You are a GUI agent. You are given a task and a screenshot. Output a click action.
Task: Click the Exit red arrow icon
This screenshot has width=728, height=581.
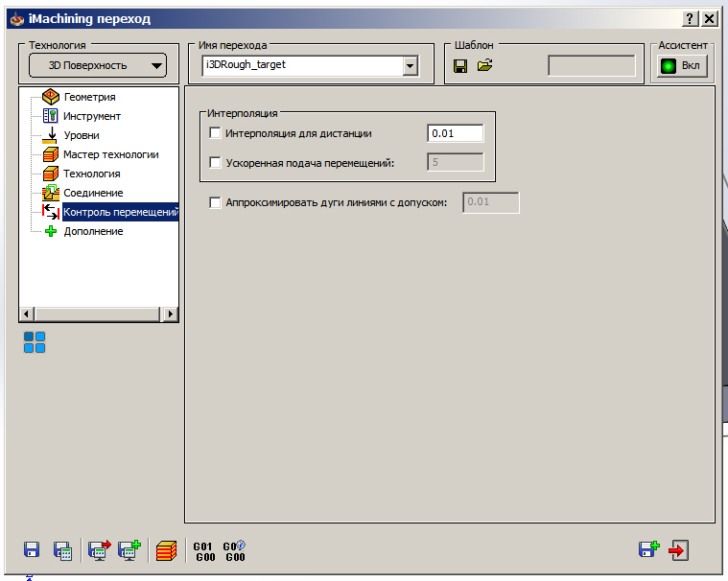coord(678,550)
